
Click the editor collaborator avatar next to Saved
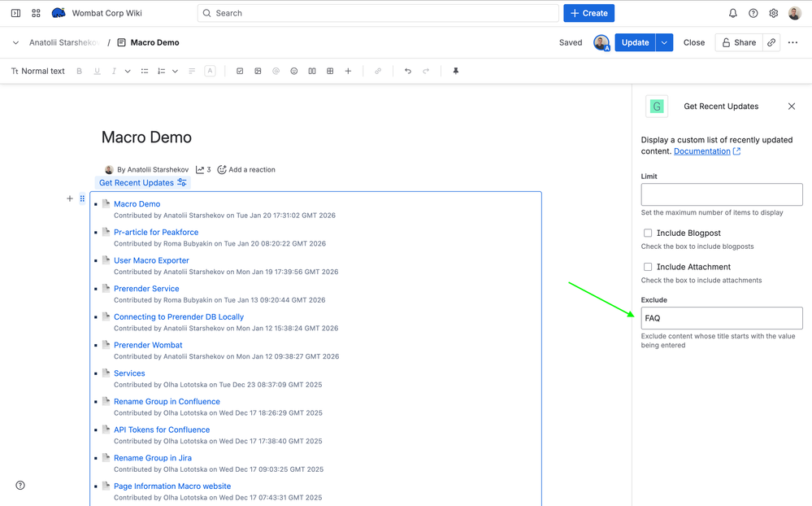[x=601, y=42]
